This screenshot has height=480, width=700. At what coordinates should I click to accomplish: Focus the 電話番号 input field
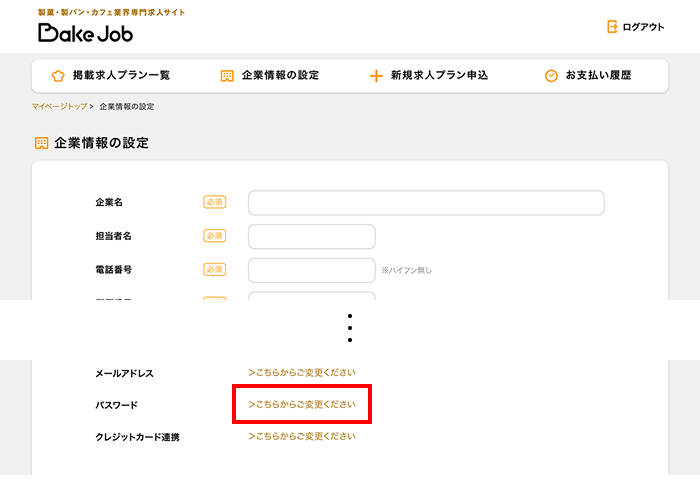(311, 270)
